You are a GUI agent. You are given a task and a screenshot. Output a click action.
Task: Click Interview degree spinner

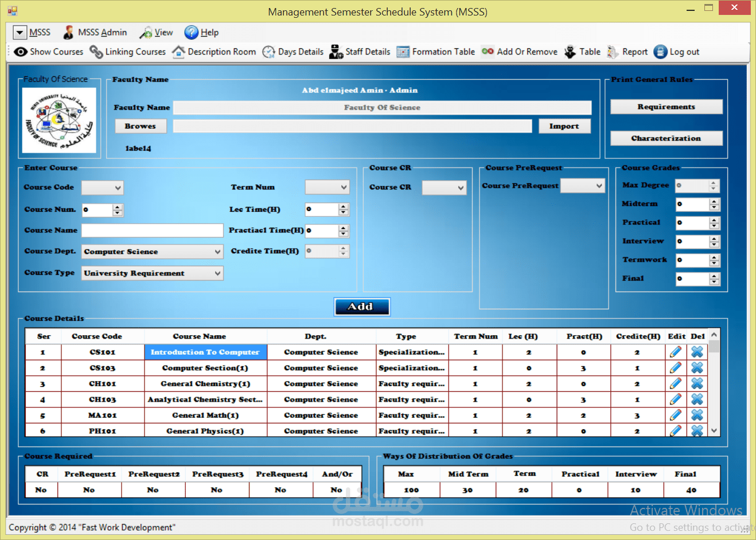714,242
